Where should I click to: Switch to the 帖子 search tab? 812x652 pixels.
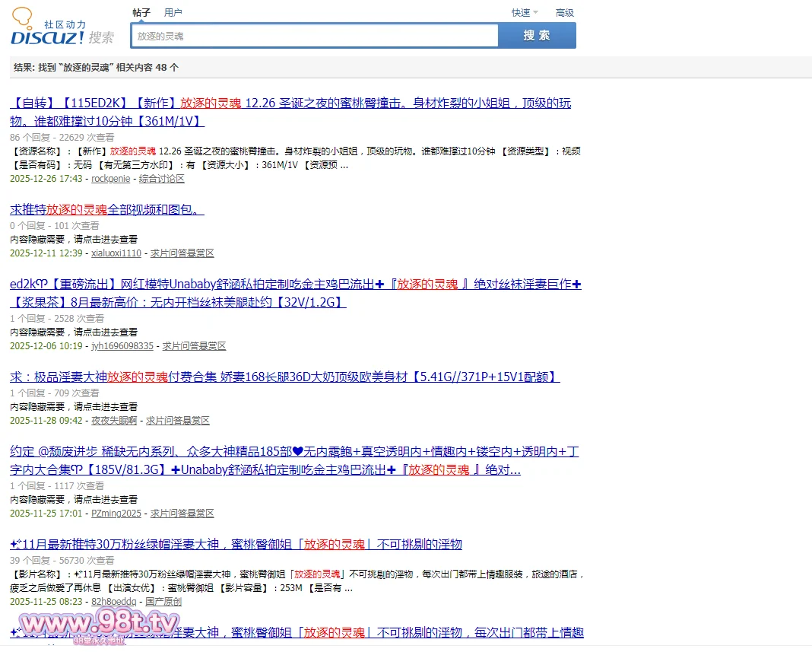click(x=141, y=12)
